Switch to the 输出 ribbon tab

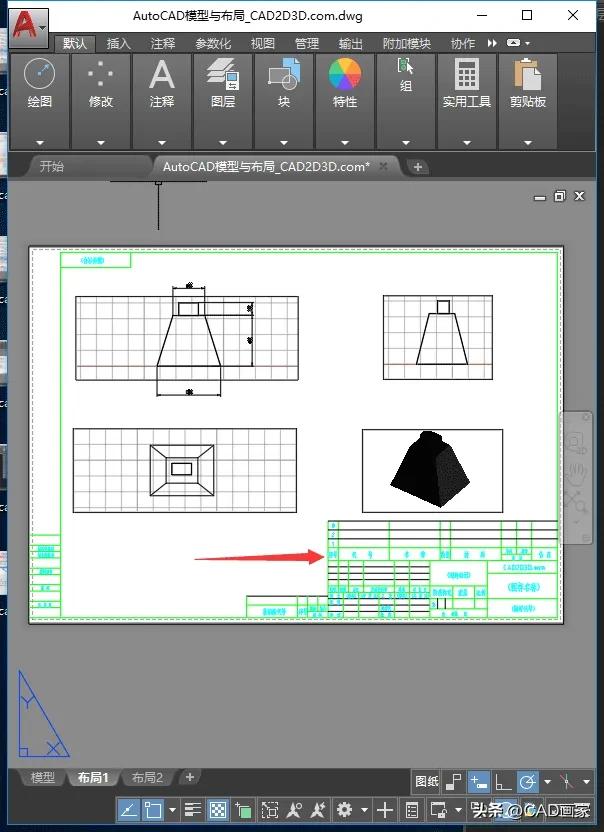coord(351,44)
